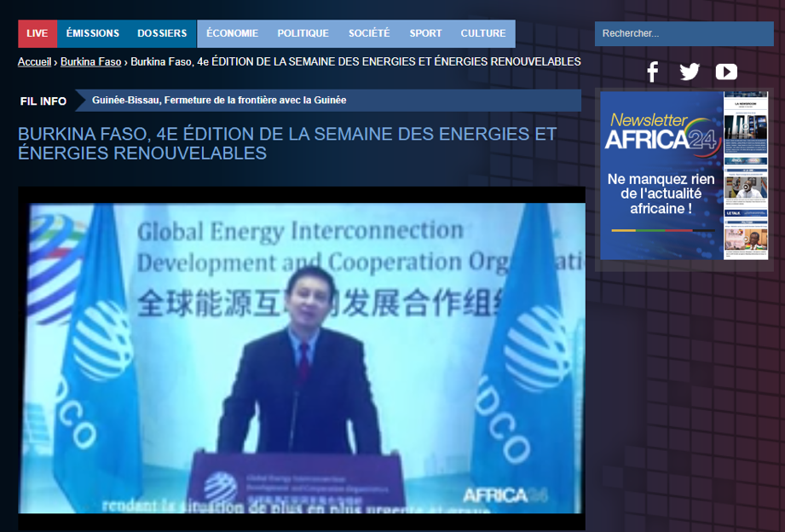The width and height of the screenshot is (785, 532).
Task: Go to the POLITIQUE section
Action: (x=303, y=33)
